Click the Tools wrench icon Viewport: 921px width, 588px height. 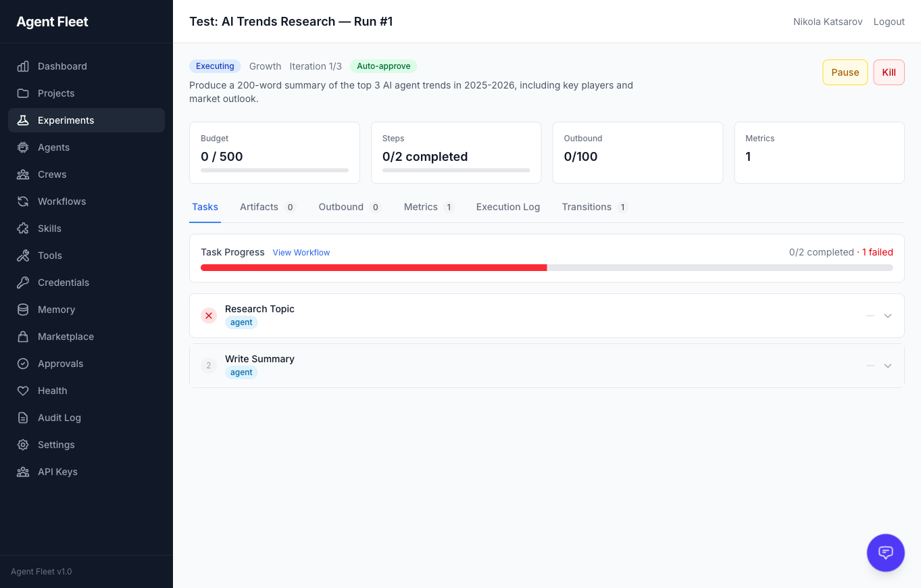(x=23, y=255)
